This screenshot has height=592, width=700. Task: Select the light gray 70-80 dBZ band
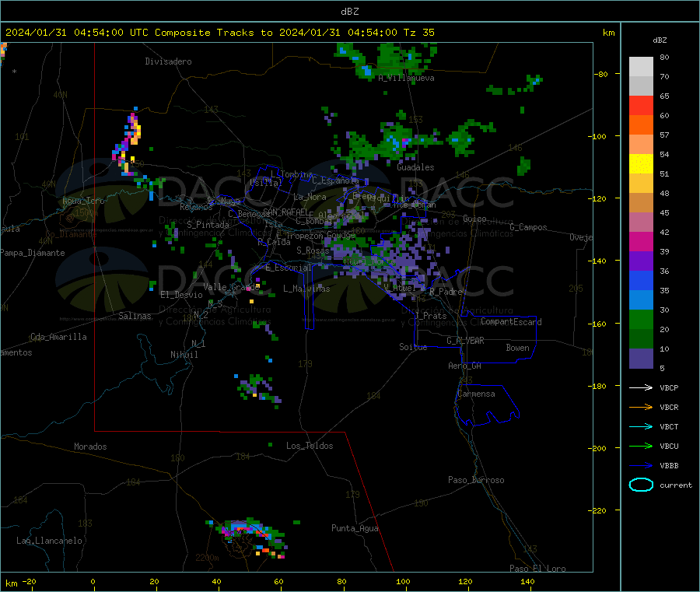pos(641,67)
